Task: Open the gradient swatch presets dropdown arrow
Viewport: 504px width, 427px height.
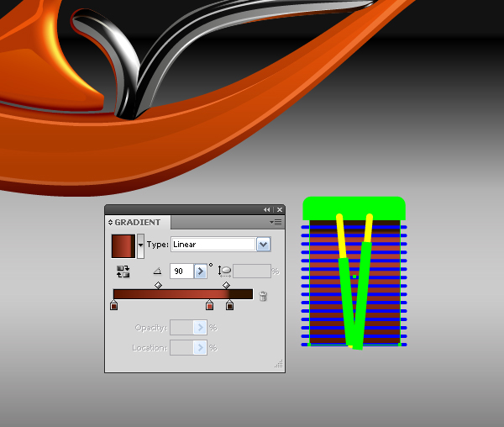Action: click(140, 246)
